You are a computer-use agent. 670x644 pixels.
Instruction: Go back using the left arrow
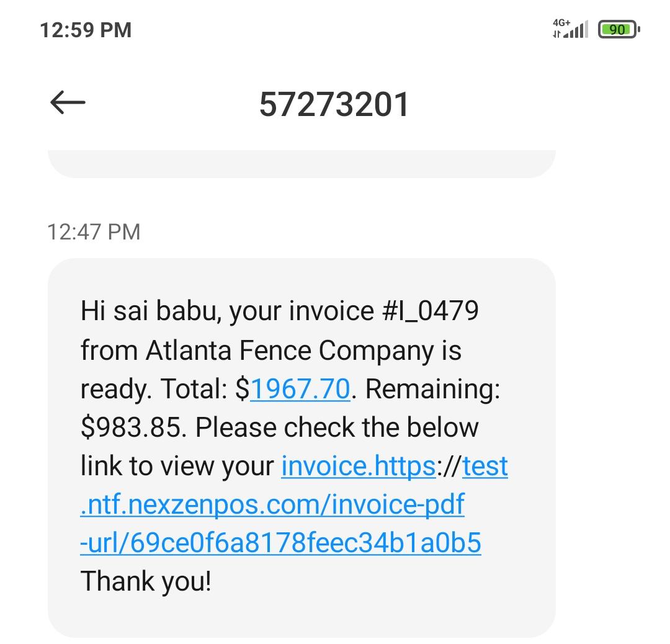pos(68,103)
